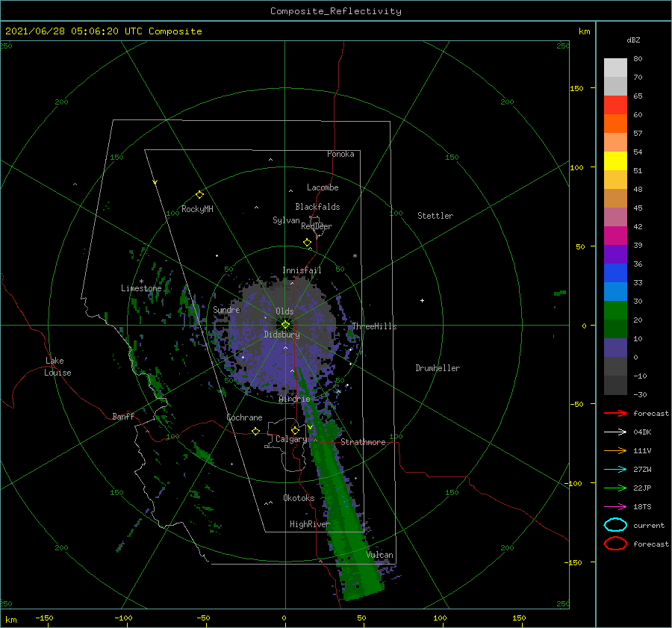Click the Lacombe label
The image size is (672, 628).
323,187
